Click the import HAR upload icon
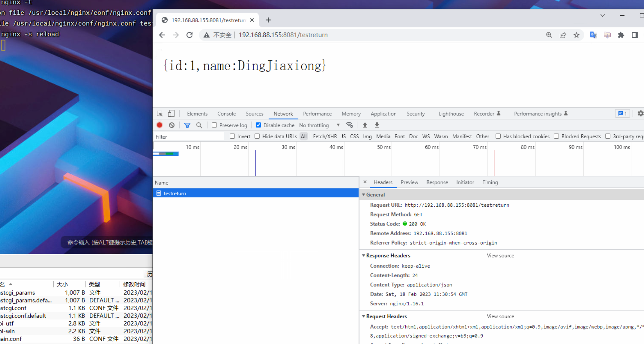 point(365,125)
